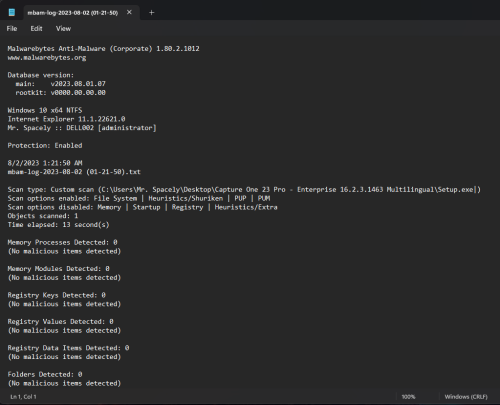Click the 'Ln 1, Col 1' status indicator
Screen dimensions: 500x405
tap(23, 397)
